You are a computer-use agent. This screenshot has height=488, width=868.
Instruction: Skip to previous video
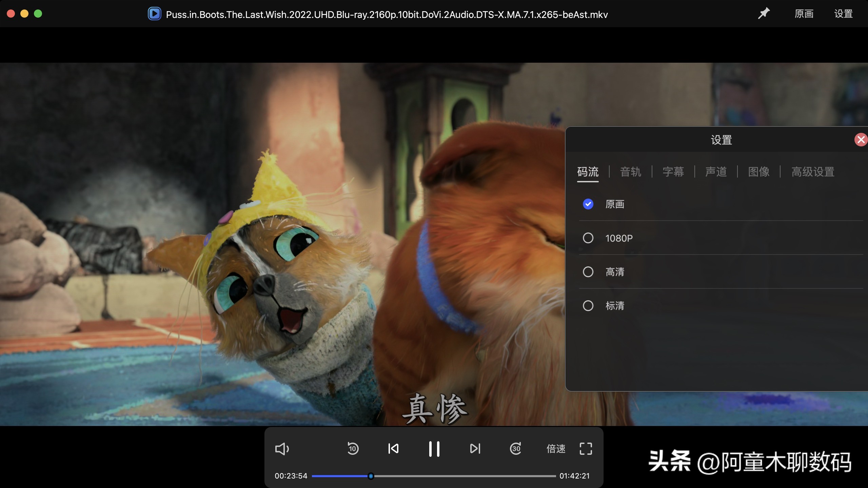point(393,449)
